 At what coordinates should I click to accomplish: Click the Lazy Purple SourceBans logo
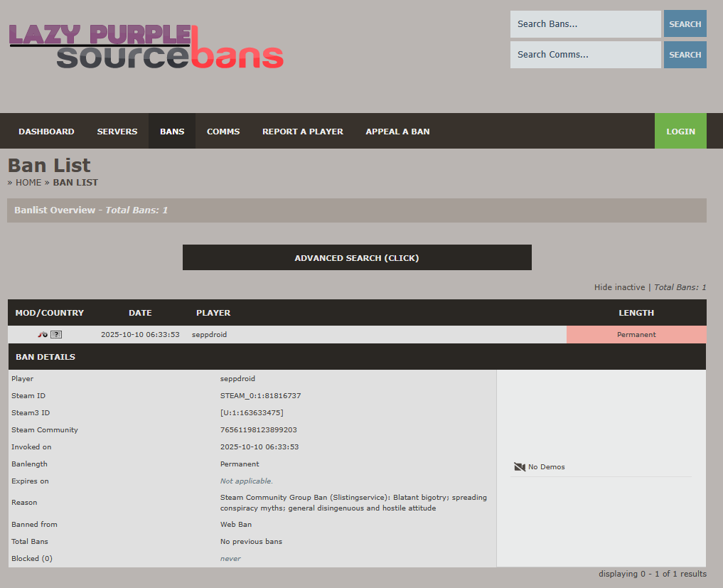[x=146, y=47]
